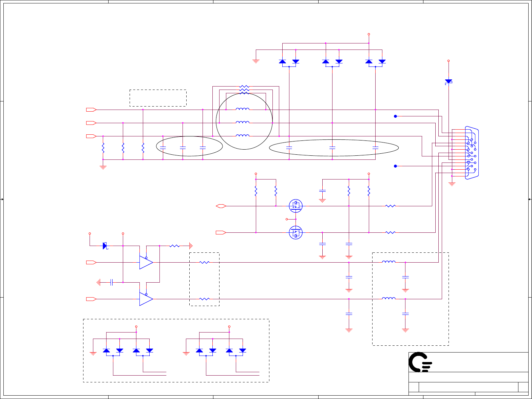Image resolution: width=532 pixels, height=399 pixels.
Task: Click the empty dashed rectangle above input ports
Action: click(158, 98)
